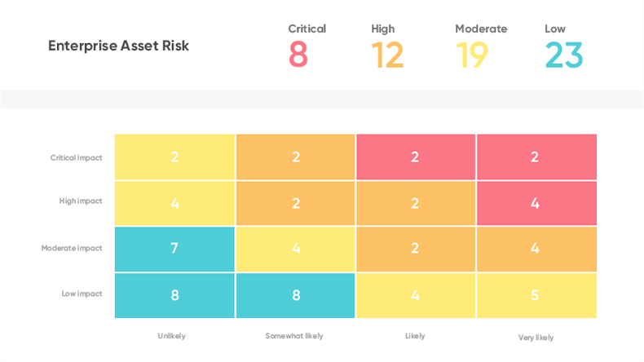Click the Moderate impact, Somewhat likely yellow cell
This screenshot has width=644, height=362.
295,249
